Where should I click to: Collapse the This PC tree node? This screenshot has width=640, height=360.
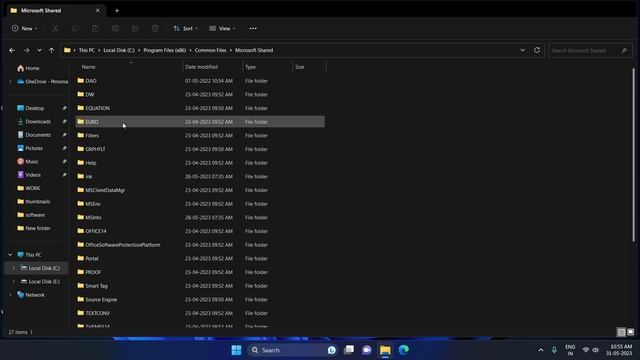coord(10,255)
